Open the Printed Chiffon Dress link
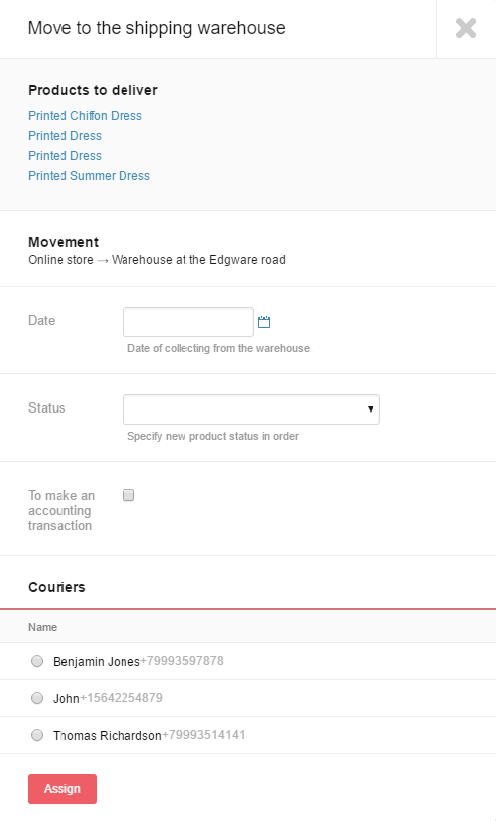 [85, 116]
